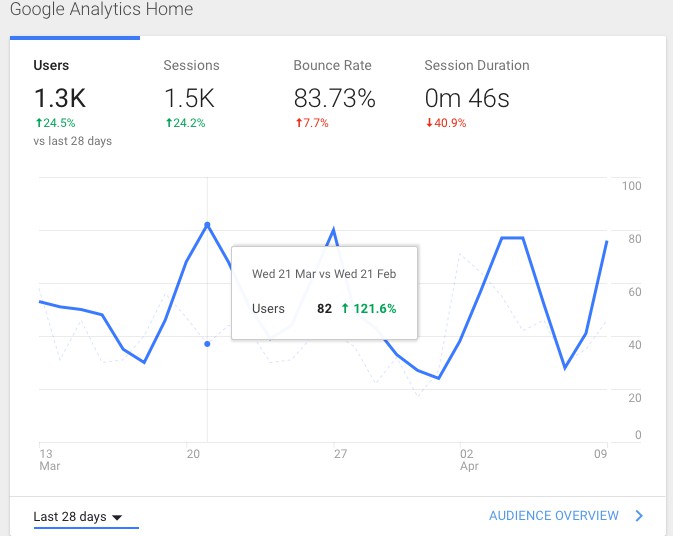The width and height of the screenshot is (673, 536).
Task: Click the chevron arrow next to Audience Overview
Action: click(x=639, y=515)
